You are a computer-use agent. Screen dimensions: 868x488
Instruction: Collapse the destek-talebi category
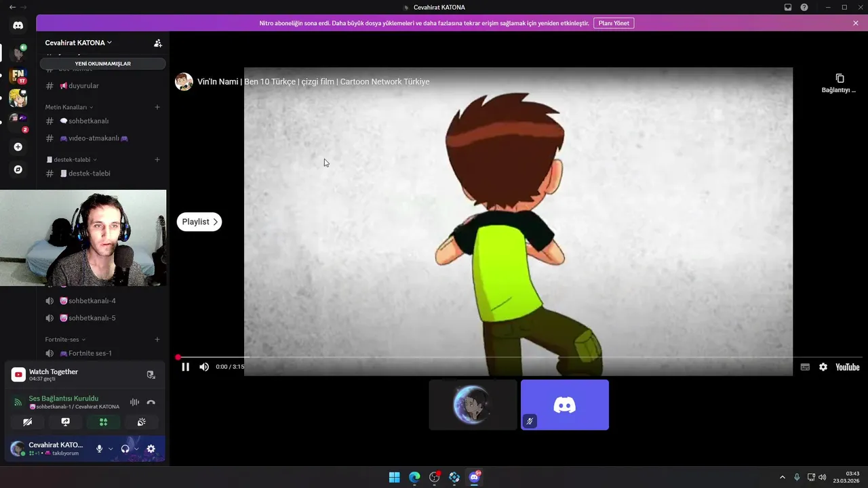tap(72, 160)
